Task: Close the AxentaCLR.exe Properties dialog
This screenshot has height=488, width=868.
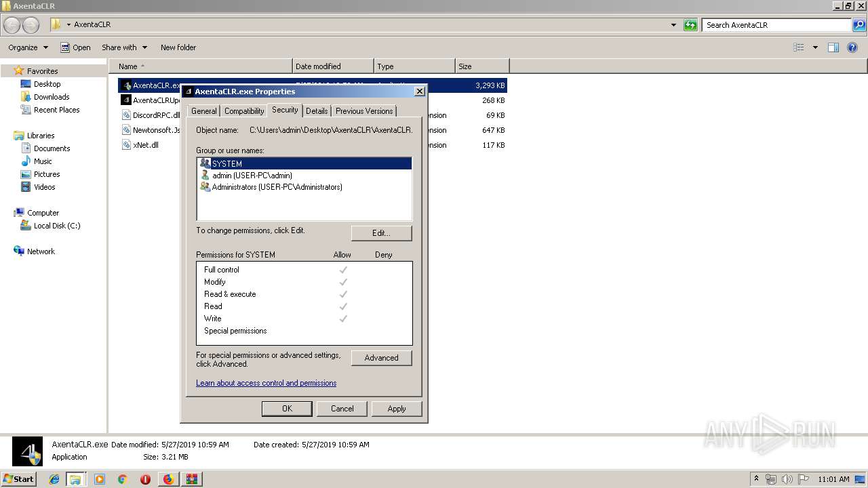Action: pos(419,91)
